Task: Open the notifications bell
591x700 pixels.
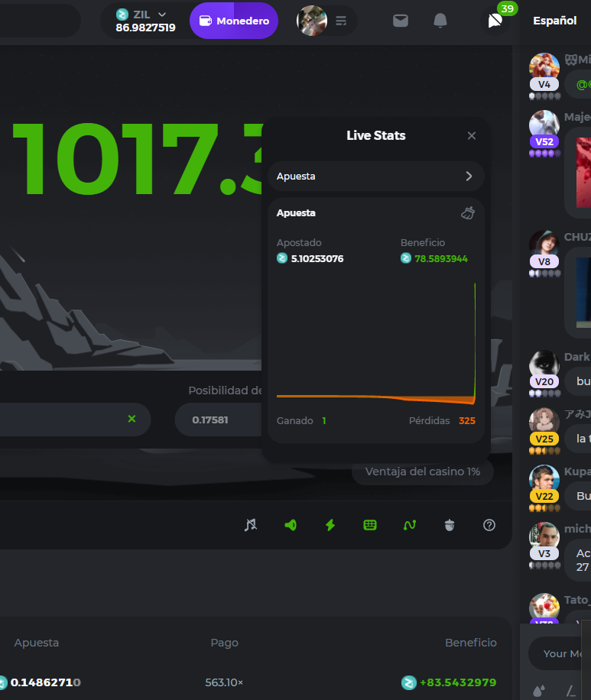Action: click(x=440, y=21)
